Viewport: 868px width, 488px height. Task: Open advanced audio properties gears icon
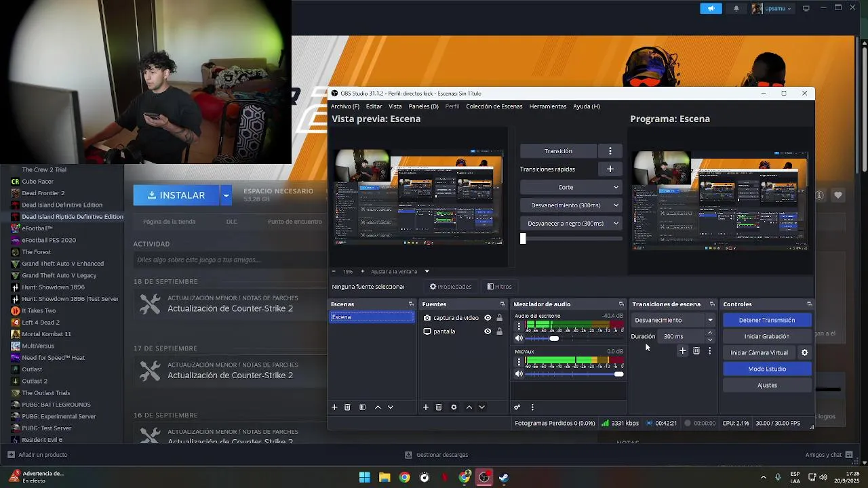click(517, 407)
